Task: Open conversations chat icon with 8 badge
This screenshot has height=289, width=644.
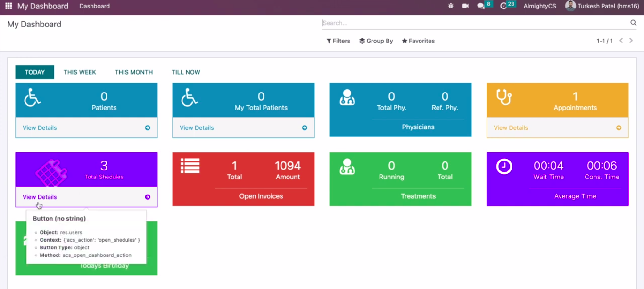Action: click(481, 6)
